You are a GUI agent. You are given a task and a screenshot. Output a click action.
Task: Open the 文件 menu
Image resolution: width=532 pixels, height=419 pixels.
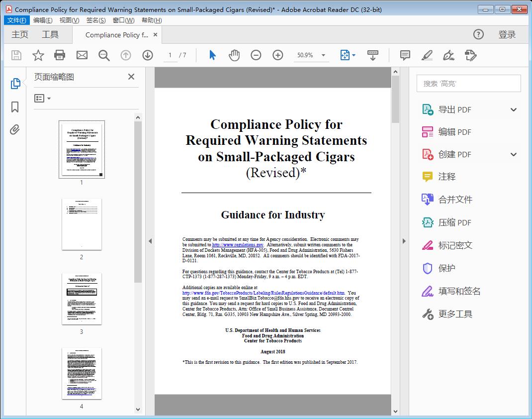(16, 20)
